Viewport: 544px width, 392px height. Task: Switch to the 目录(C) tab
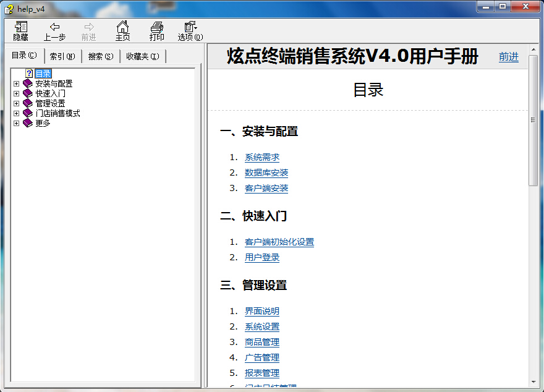click(x=24, y=56)
